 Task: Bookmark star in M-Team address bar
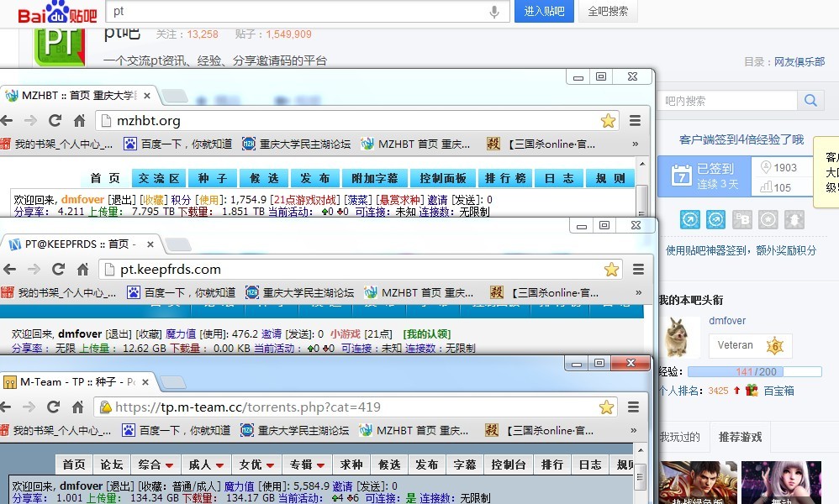pyautogui.click(x=606, y=407)
